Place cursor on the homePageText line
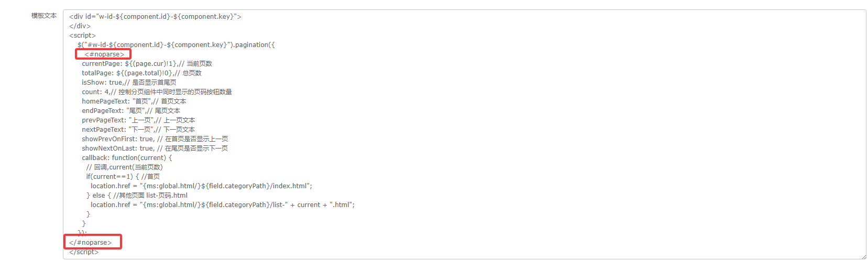Image resolution: width=868 pixels, height=262 pixels. (134, 101)
